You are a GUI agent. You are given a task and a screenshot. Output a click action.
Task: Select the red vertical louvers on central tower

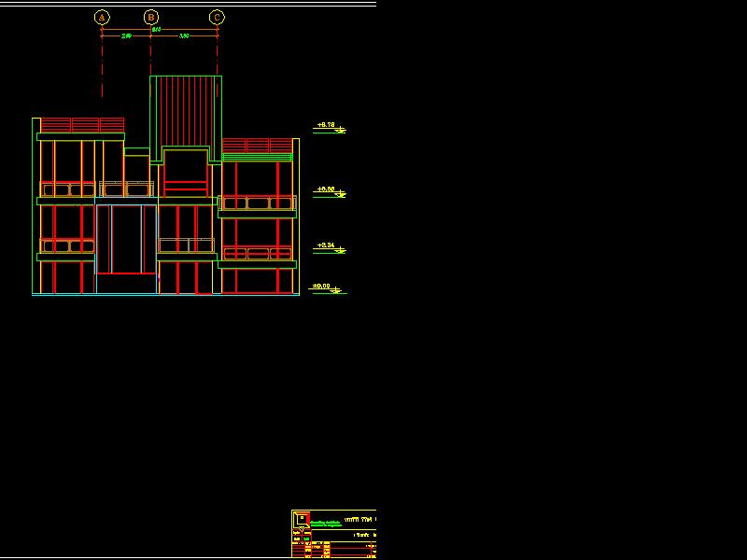(187, 110)
